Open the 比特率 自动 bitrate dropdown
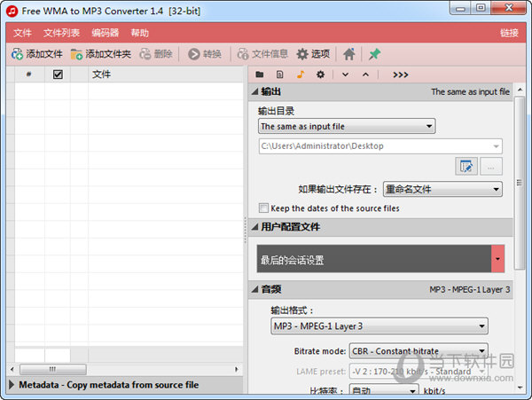Image resolution: width=532 pixels, height=400 pixels. pyautogui.click(x=384, y=390)
